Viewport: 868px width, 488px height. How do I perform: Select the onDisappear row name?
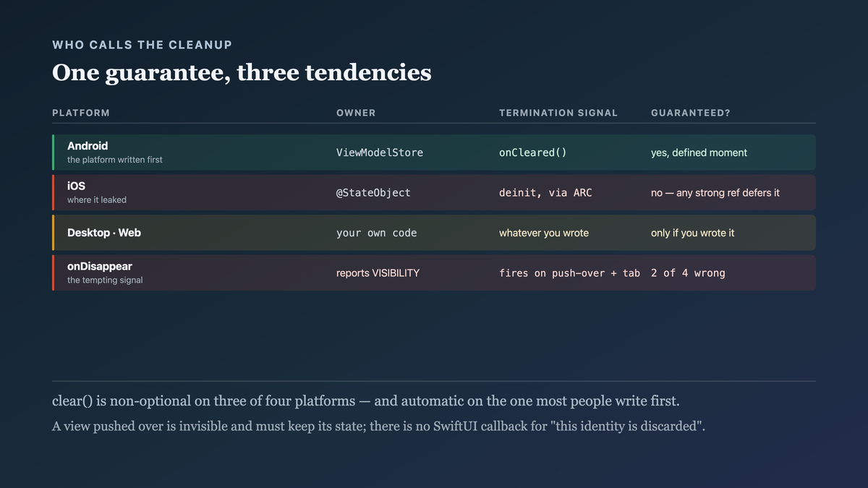coord(100,267)
